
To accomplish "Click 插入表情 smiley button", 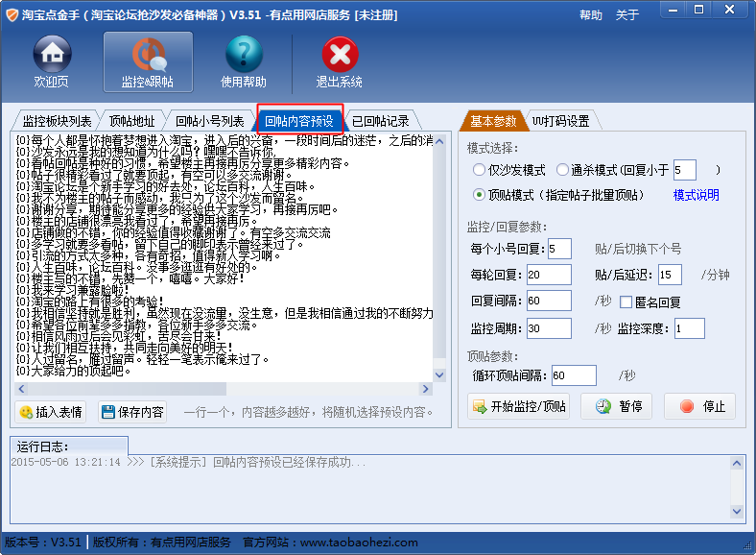I will coord(51,412).
